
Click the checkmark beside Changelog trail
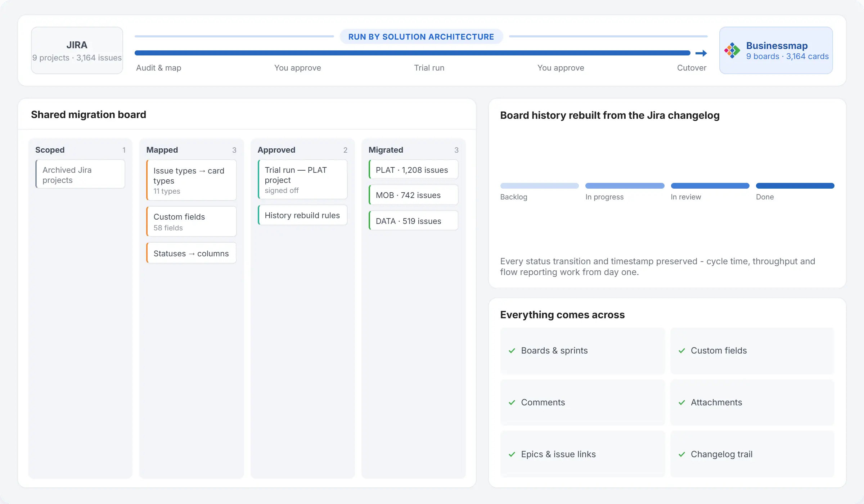681,454
